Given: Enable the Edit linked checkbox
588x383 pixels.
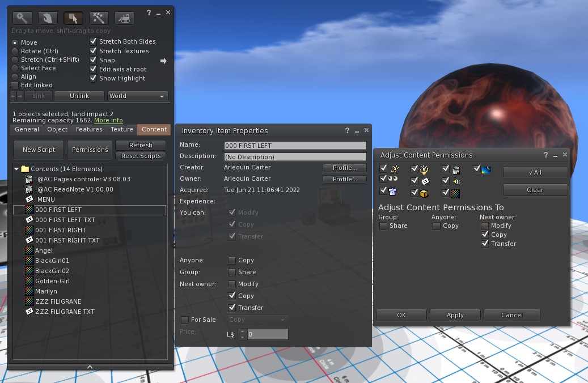Looking at the screenshot, I should coord(15,86).
